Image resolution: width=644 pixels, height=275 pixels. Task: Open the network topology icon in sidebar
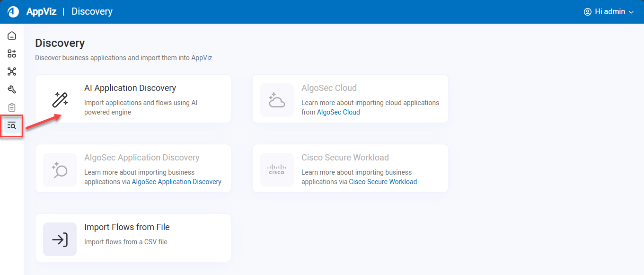pos(12,71)
